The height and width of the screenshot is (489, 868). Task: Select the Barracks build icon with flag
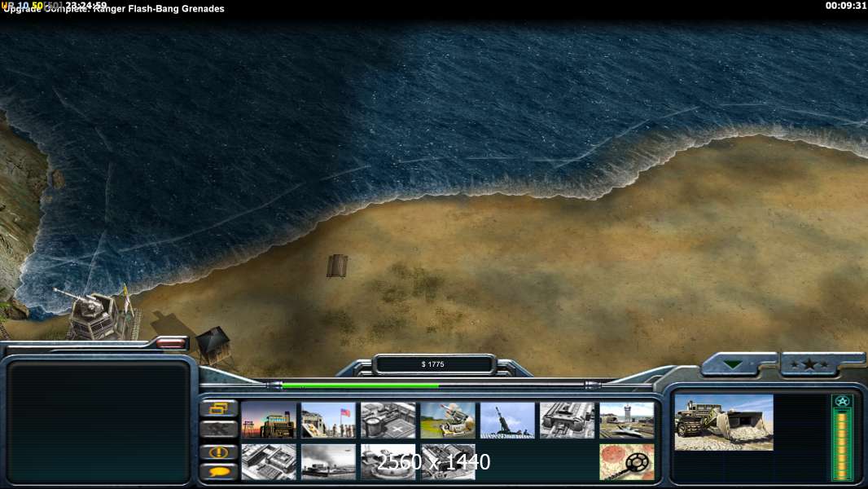(329, 421)
